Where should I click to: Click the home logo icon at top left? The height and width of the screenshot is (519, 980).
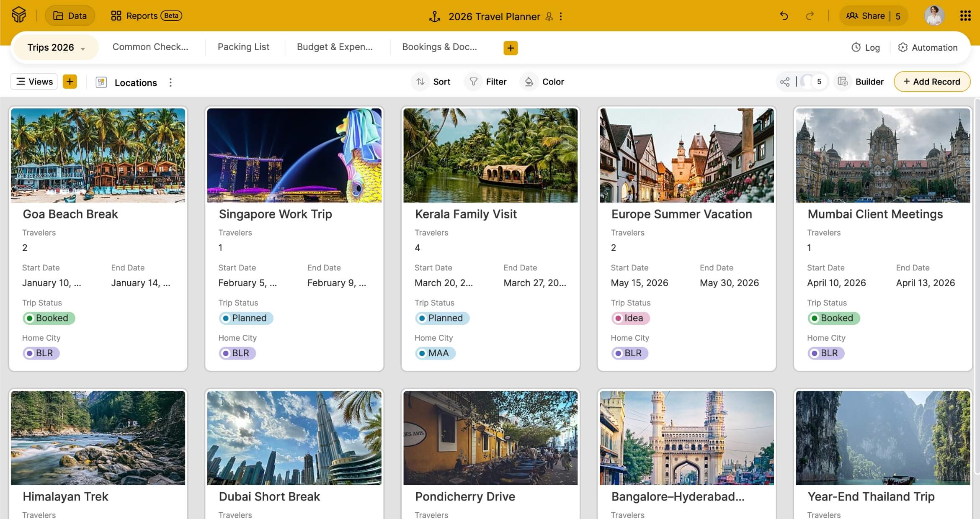19,15
